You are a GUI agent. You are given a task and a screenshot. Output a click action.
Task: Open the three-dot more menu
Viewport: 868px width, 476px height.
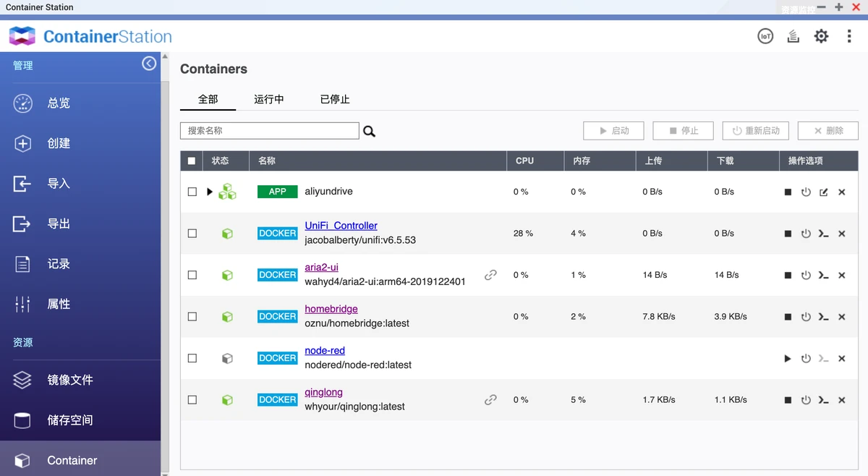coord(849,36)
